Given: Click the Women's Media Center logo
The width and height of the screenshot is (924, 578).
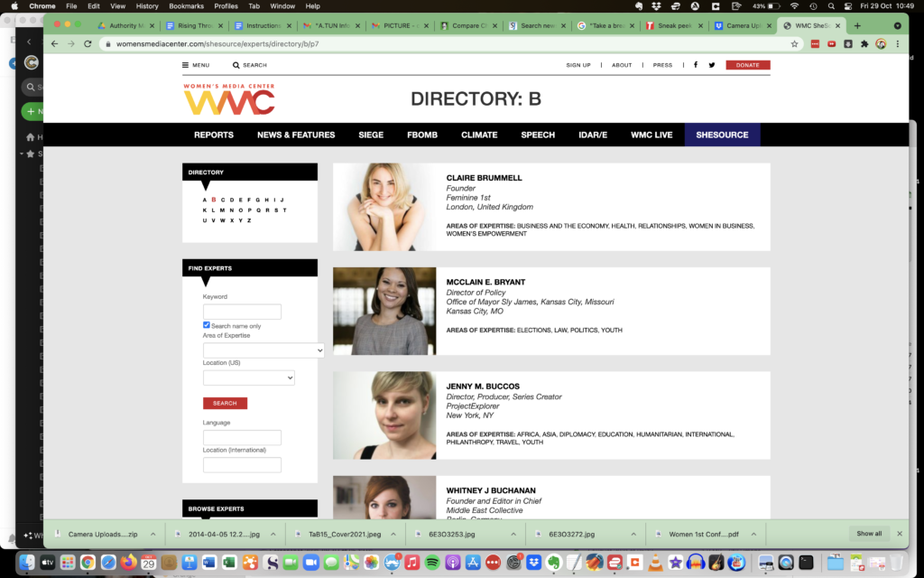Looking at the screenshot, I should coord(229,99).
